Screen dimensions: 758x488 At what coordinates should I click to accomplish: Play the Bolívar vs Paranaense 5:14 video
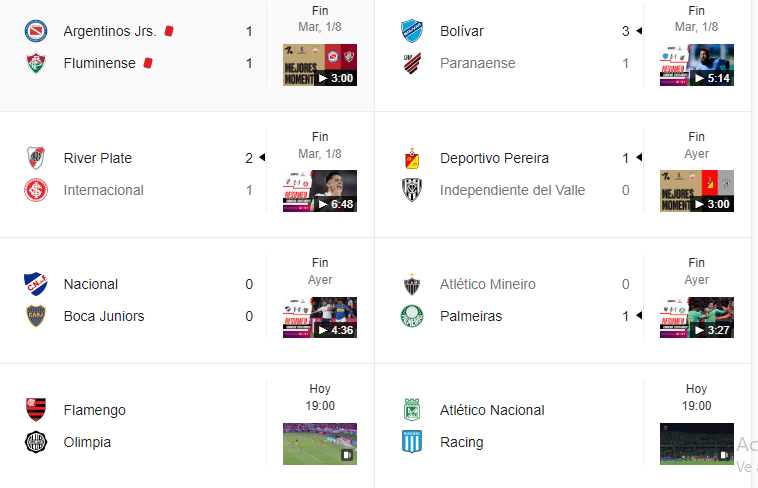[x=697, y=65]
